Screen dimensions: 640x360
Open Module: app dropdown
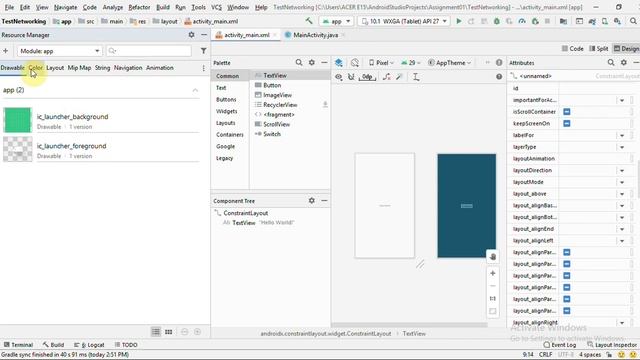[x=60, y=51]
